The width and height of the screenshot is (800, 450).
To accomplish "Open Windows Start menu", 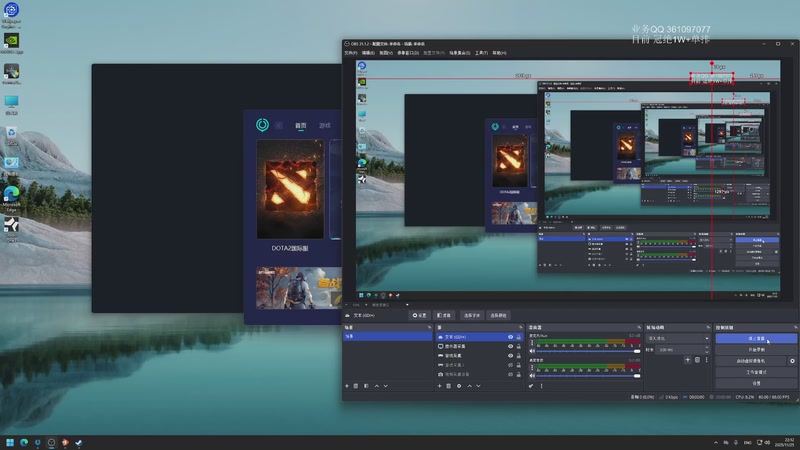I will 10,442.
